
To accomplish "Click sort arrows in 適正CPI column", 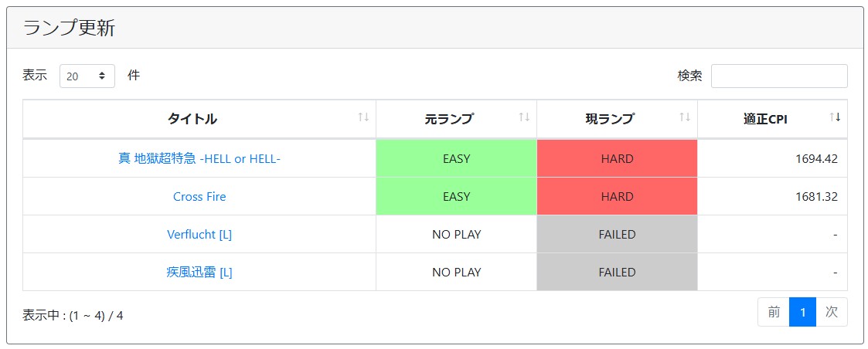I will [835, 117].
